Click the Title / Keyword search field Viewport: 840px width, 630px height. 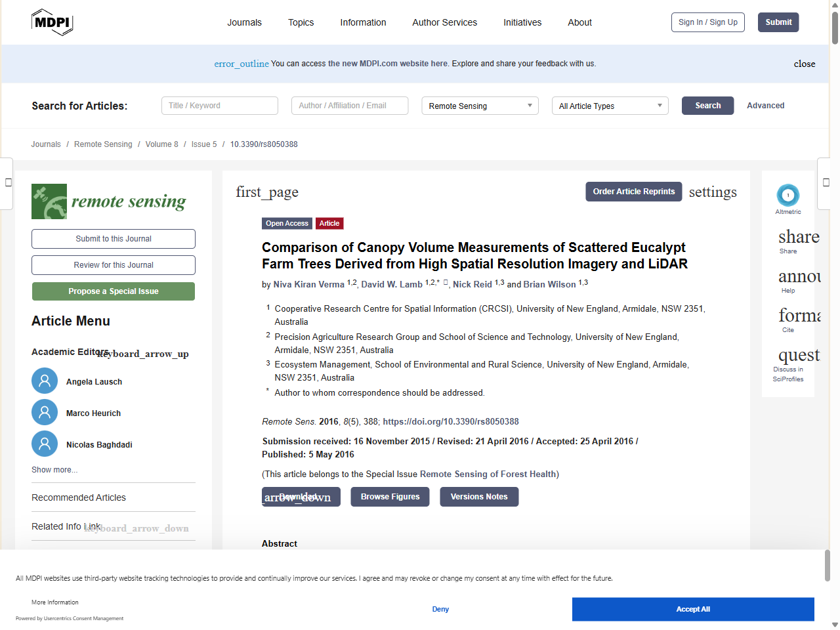(220, 106)
